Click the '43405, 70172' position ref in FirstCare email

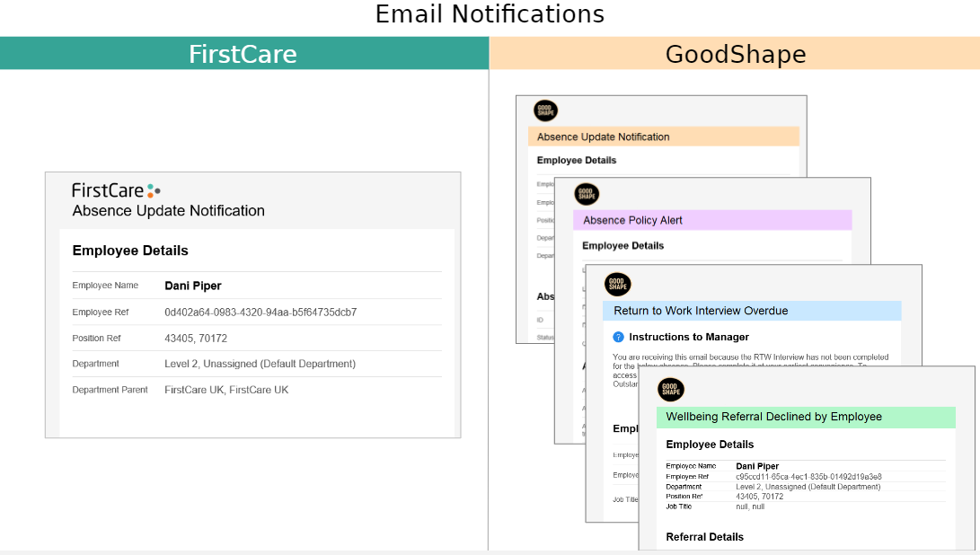point(196,339)
